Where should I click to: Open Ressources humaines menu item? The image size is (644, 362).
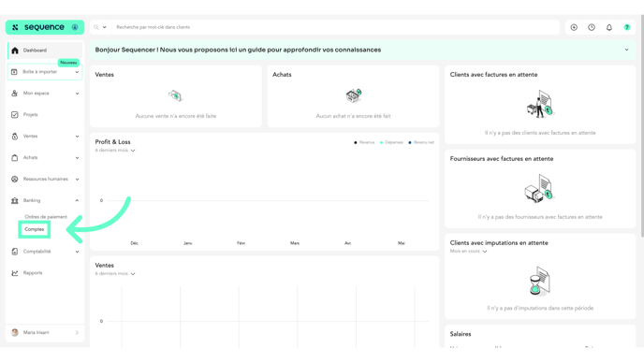[x=45, y=179]
